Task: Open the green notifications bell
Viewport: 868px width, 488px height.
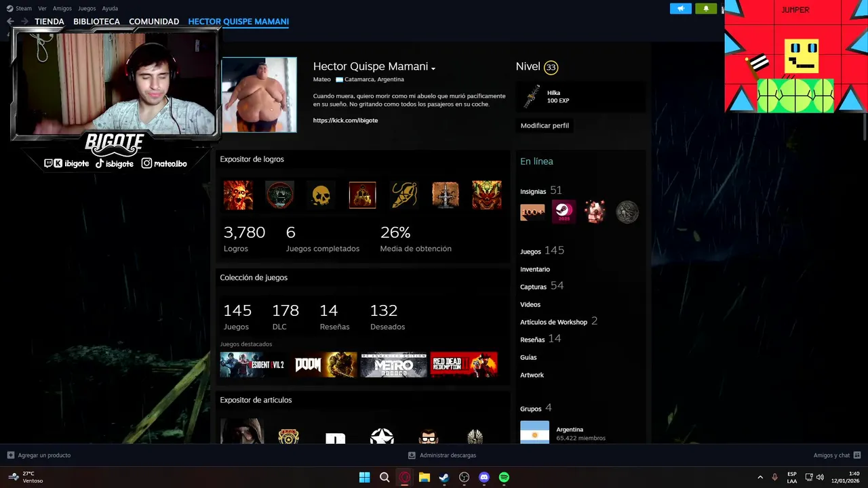Action: [706, 9]
